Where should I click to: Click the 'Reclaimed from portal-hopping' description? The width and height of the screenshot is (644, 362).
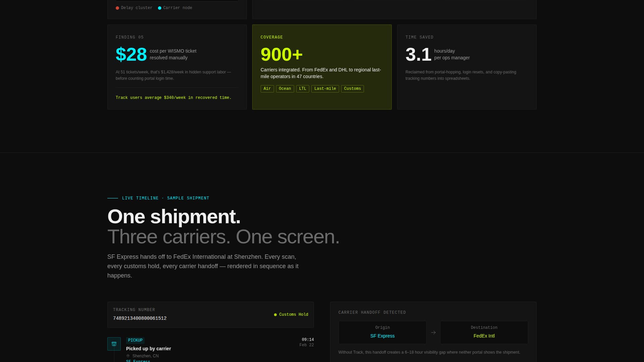point(461,75)
